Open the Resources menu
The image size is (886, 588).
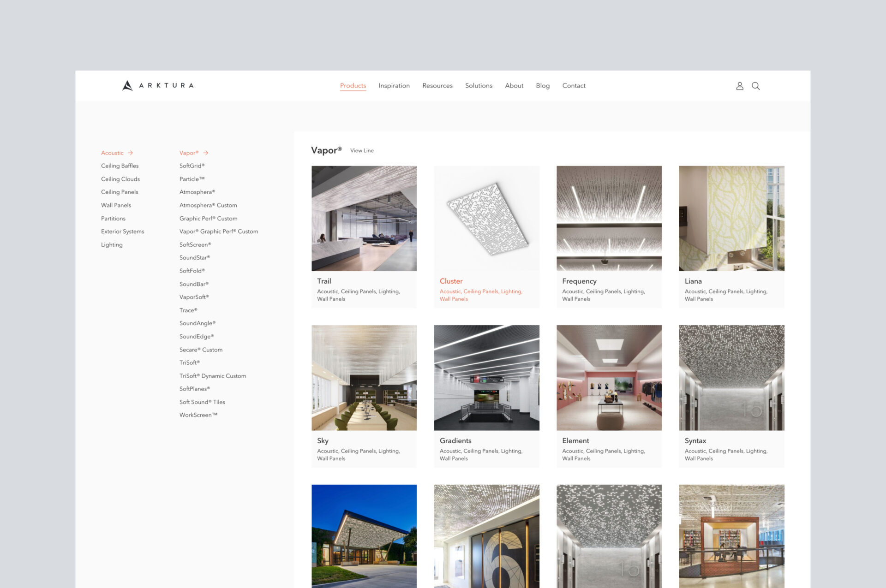(437, 86)
